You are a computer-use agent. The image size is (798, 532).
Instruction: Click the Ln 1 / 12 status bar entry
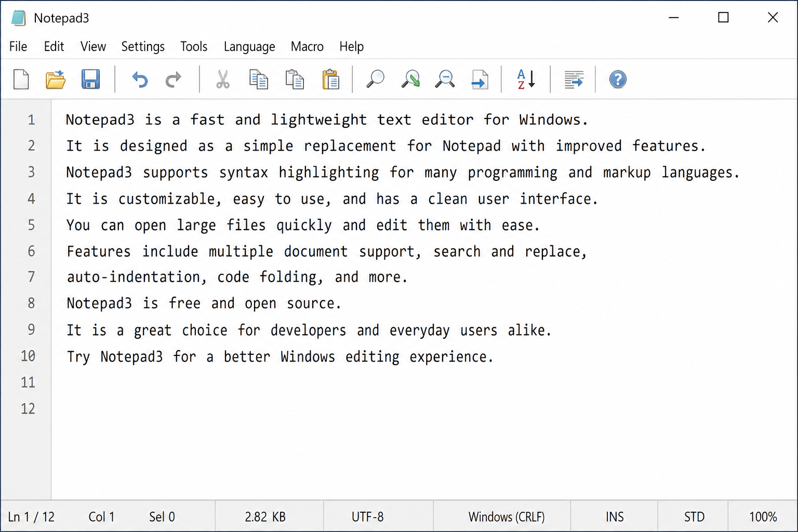(x=31, y=517)
